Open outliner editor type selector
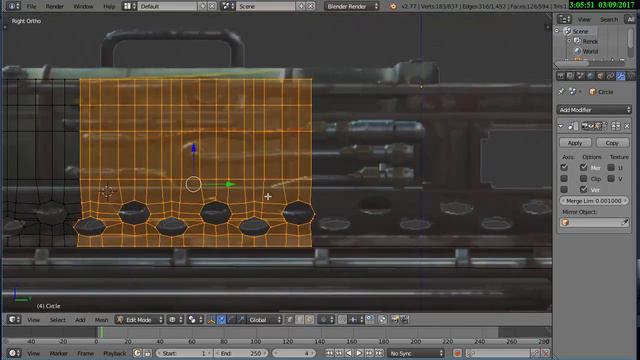The width and height of the screenshot is (640, 360). (x=564, y=19)
